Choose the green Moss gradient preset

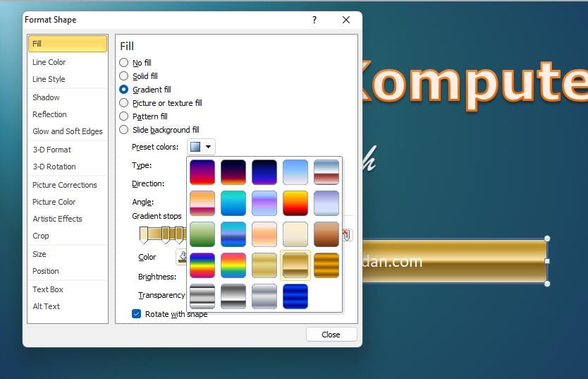(202, 234)
